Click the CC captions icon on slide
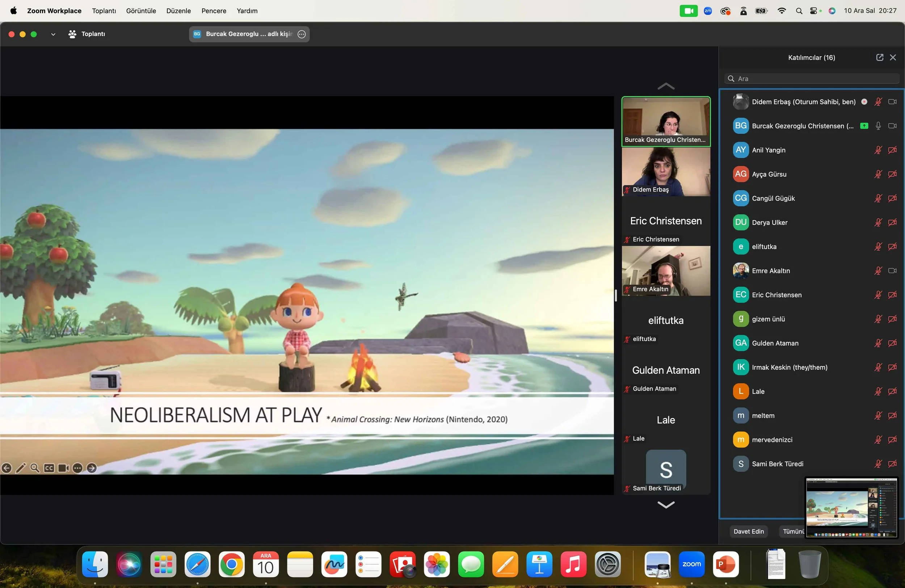This screenshot has height=588, width=905. [x=49, y=468]
